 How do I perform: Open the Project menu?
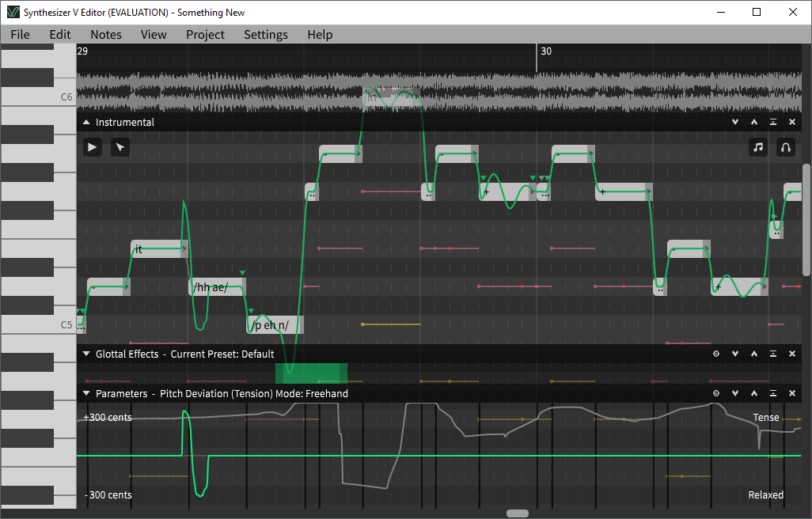[x=205, y=35]
